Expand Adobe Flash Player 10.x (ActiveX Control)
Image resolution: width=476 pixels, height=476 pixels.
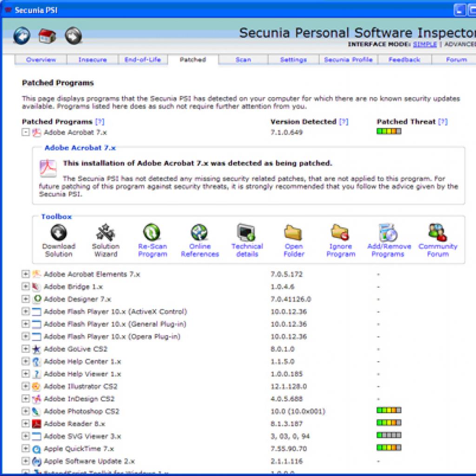pos(26,311)
